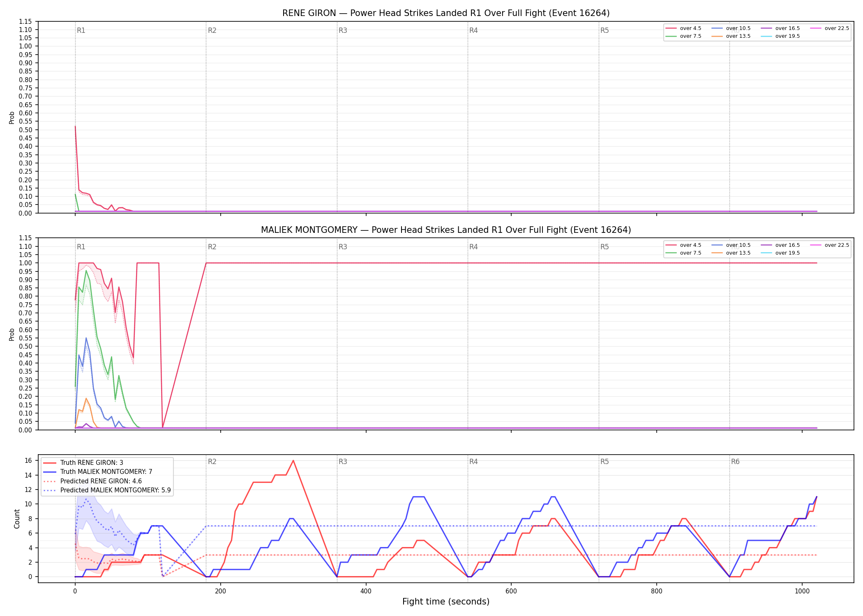
Task: Select 'Predicted MALIEK MONTGOMERY: 5.9' legend item
Action: 107,490
